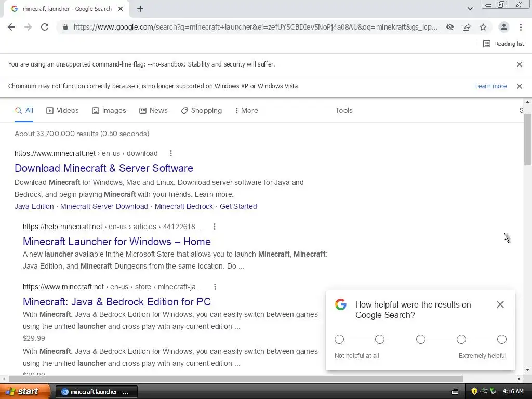
Task: Bookmark this page with the star icon
Action: point(483,27)
